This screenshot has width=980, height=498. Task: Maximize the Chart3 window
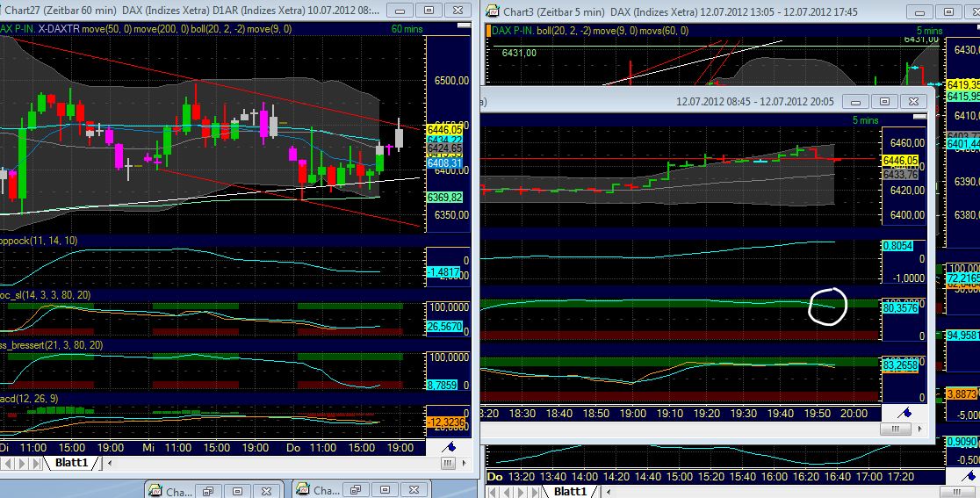pos(948,12)
